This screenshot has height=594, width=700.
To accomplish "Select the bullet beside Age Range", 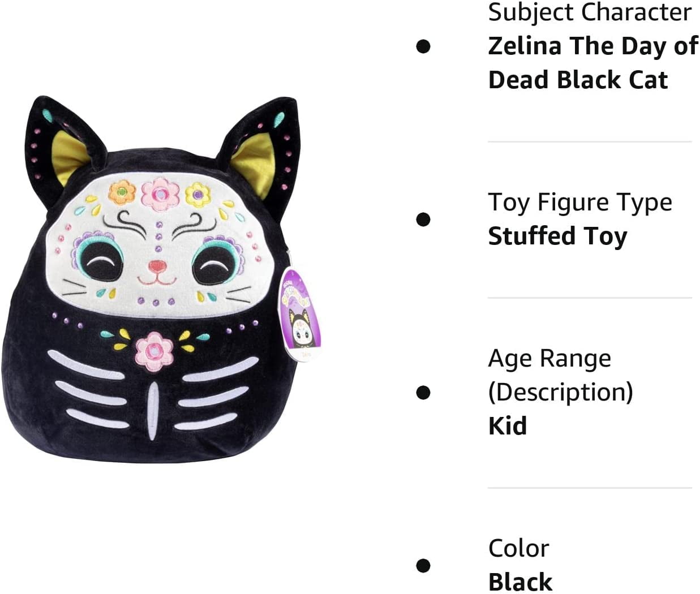I will [423, 392].
